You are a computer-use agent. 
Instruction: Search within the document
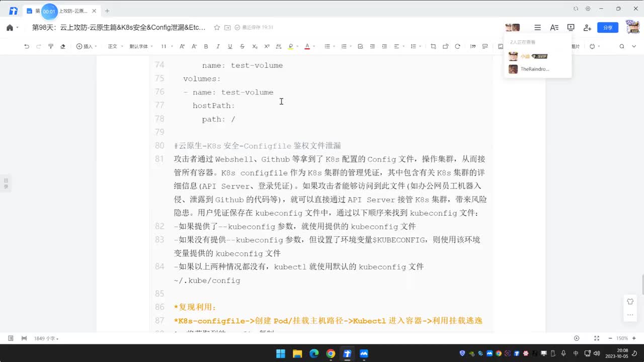[622, 46]
